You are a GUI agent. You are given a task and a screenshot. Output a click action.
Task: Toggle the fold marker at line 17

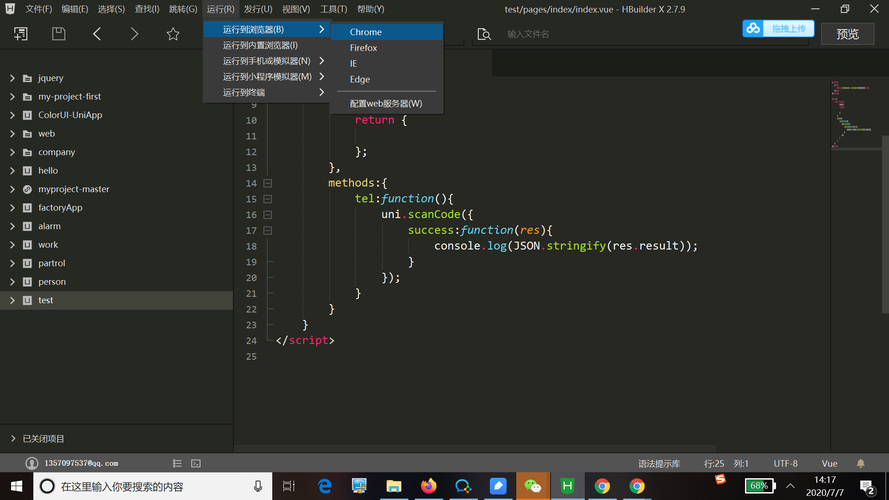click(267, 230)
